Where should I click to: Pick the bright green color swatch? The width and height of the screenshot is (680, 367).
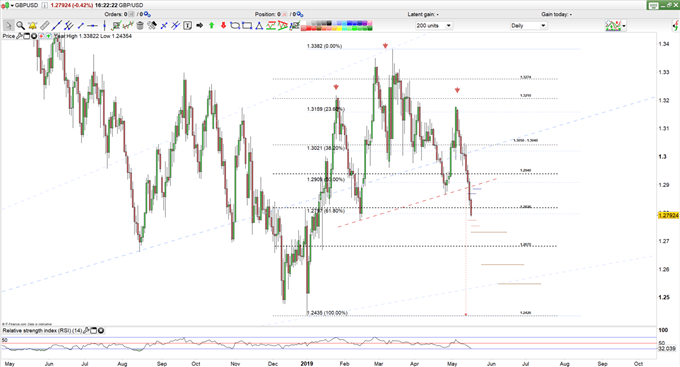(x=354, y=29)
